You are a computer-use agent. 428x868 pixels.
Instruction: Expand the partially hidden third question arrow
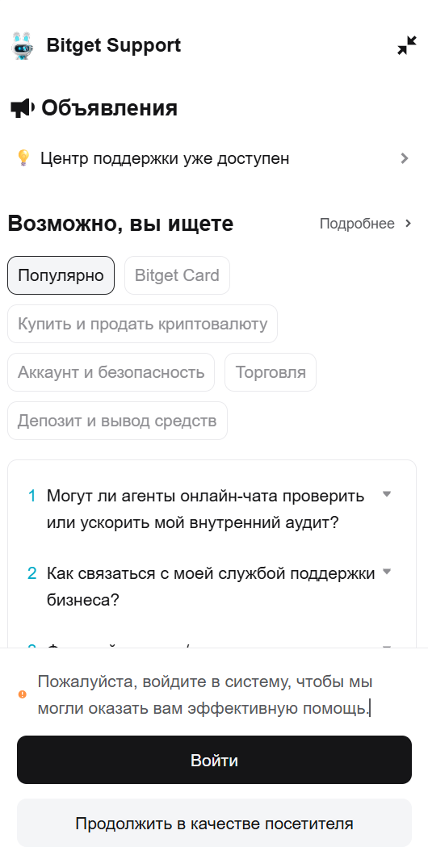point(387,646)
